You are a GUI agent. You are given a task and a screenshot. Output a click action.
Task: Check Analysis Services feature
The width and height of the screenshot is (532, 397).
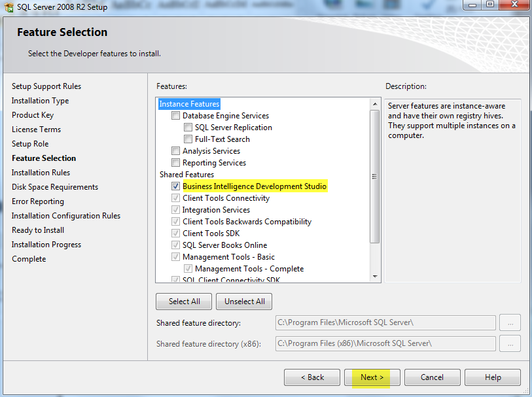[x=175, y=151]
